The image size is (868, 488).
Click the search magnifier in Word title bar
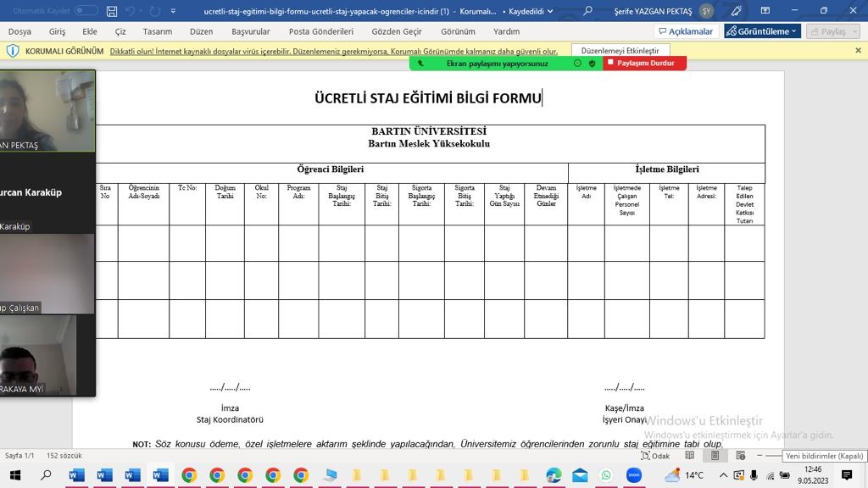[x=588, y=10]
